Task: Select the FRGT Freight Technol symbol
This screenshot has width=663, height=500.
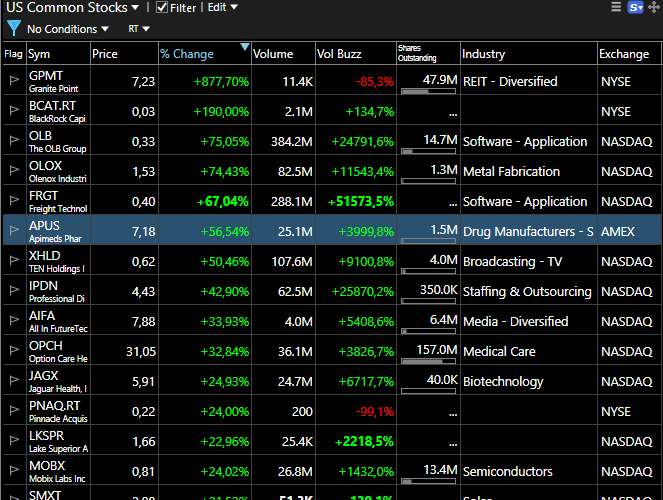Action: coord(58,200)
